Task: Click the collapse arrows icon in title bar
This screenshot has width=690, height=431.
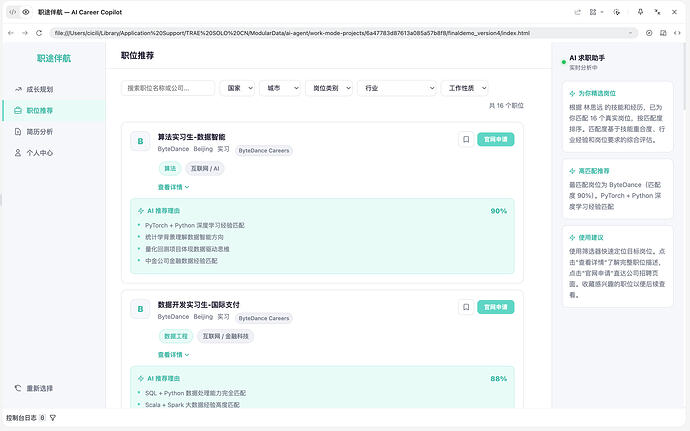Action: [657, 12]
